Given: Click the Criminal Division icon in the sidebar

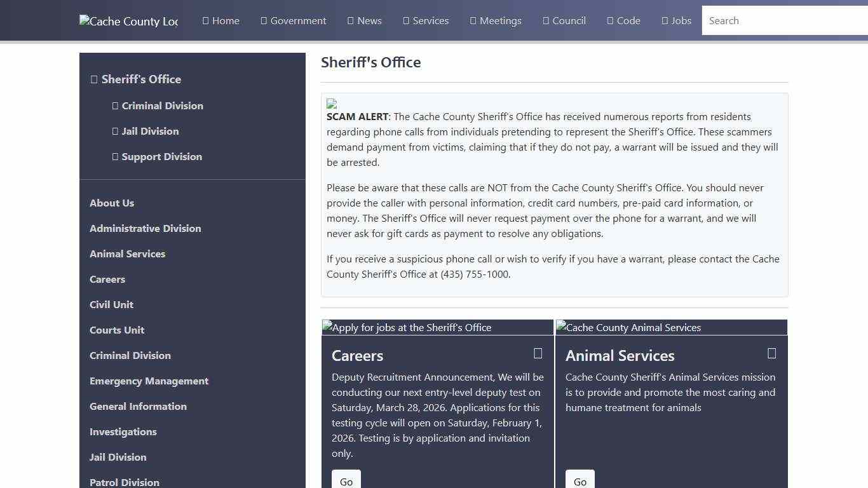Looking at the screenshot, I should pos(116,105).
